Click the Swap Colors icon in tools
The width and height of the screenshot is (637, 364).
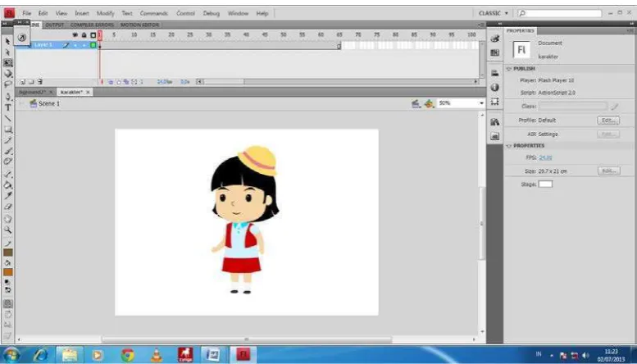(x=7, y=290)
